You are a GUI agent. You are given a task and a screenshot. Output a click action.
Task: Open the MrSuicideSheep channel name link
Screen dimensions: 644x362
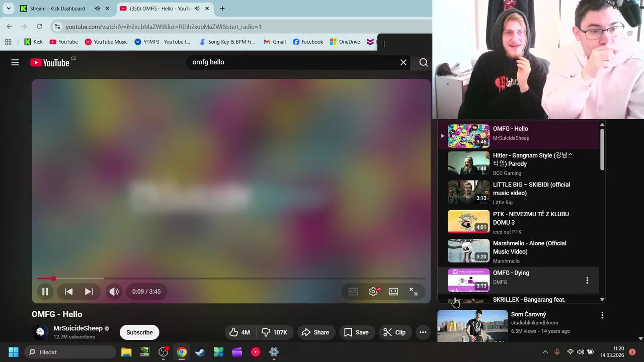pyautogui.click(x=78, y=328)
